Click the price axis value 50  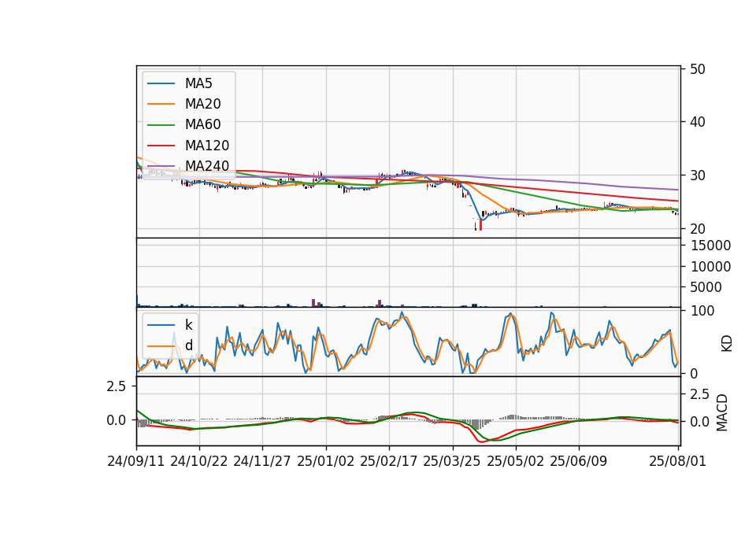(x=697, y=69)
